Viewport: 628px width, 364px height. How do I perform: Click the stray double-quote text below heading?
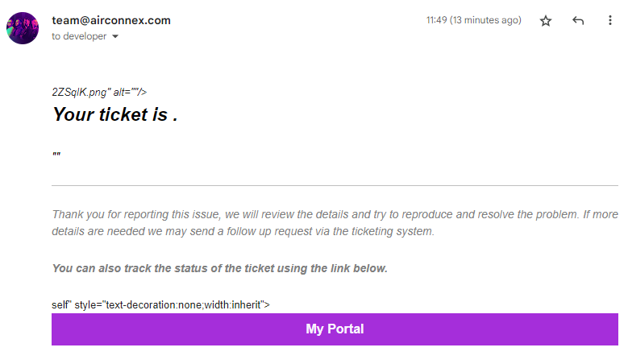coord(56,155)
